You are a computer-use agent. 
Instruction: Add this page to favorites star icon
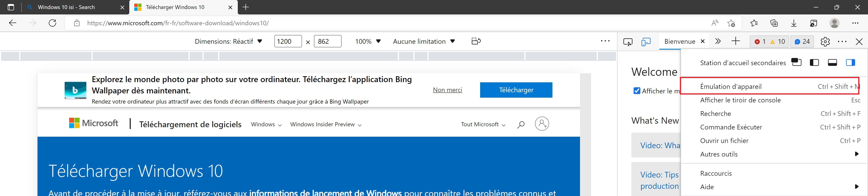[x=731, y=23]
